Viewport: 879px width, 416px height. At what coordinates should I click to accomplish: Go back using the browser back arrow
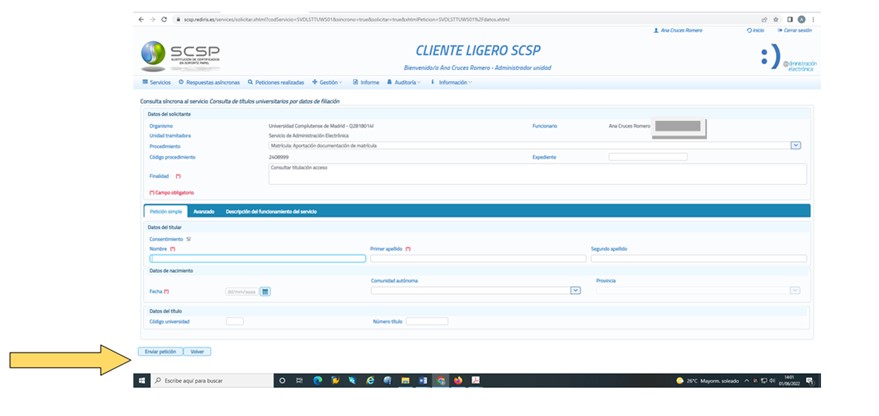point(139,19)
